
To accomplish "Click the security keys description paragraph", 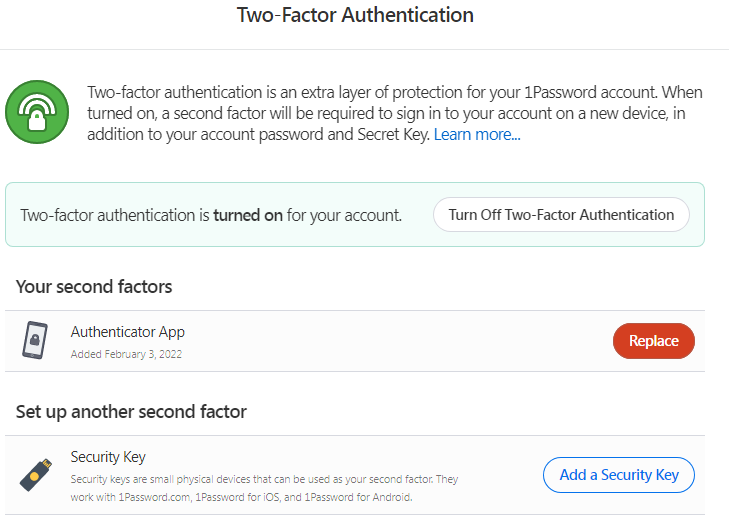I will [x=264, y=488].
